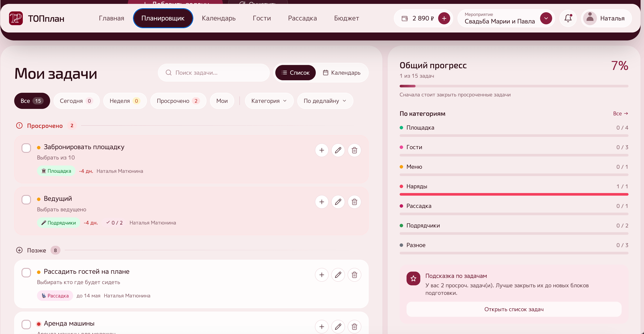Screen dimensions: 644x334
Task: Click the Просрочено warning icon
Action: click(19, 126)
